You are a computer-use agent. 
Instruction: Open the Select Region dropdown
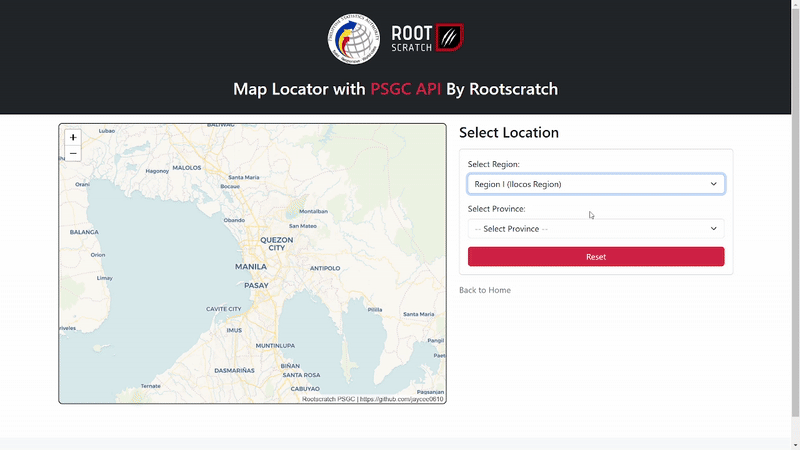596,184
